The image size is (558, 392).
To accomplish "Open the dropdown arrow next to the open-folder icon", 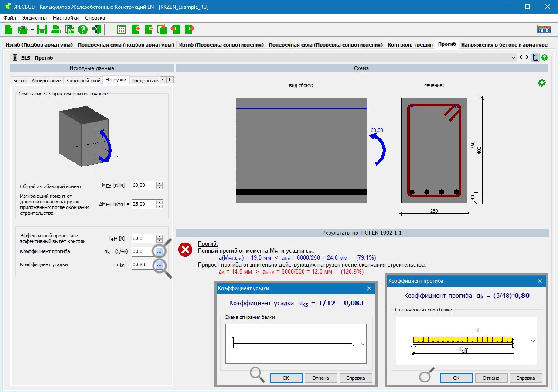I will [x=32, y=30].
